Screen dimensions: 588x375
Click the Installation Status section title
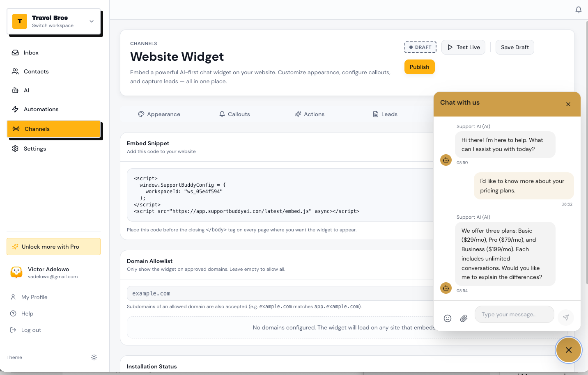tap(152, 366)
